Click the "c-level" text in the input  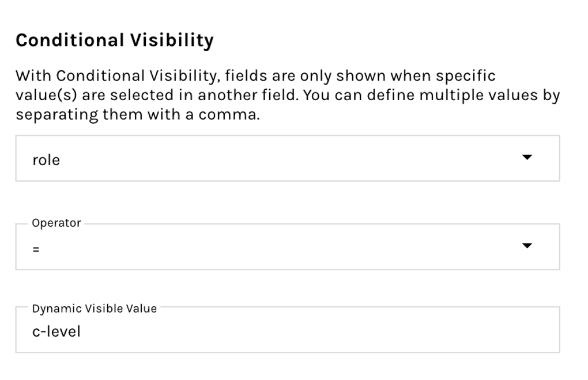coord(56,331)
